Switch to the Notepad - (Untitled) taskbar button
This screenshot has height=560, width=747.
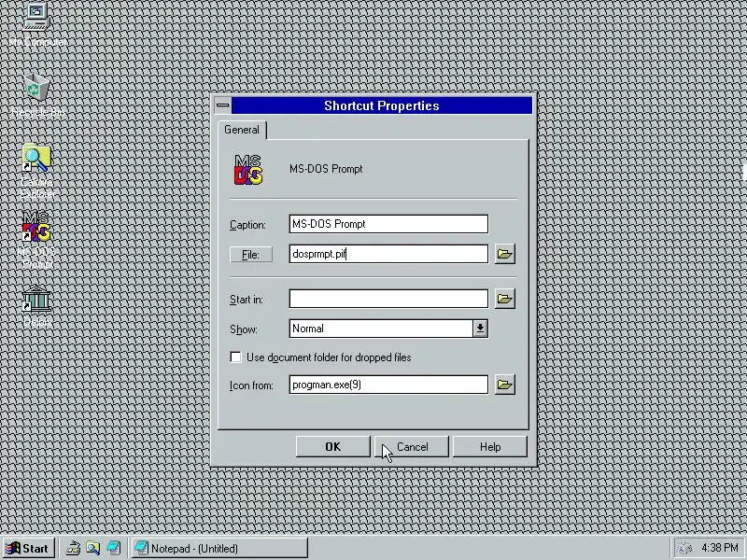(219, 548)
